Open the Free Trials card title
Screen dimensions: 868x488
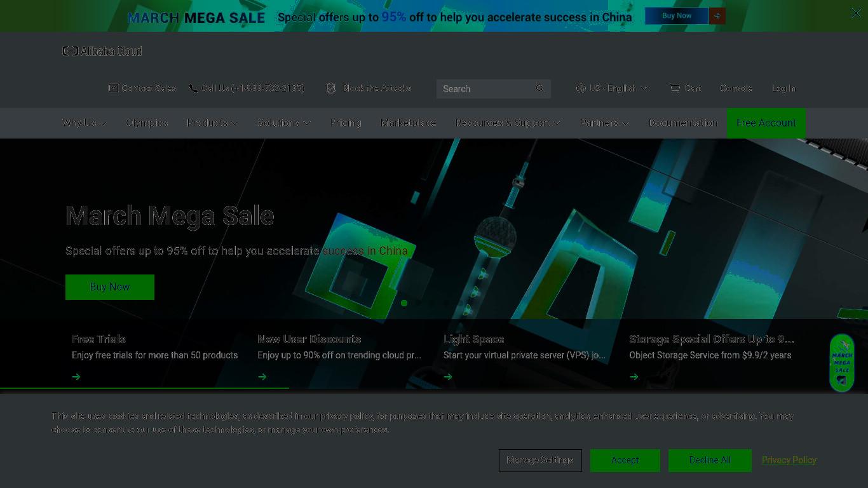[98, 339]
